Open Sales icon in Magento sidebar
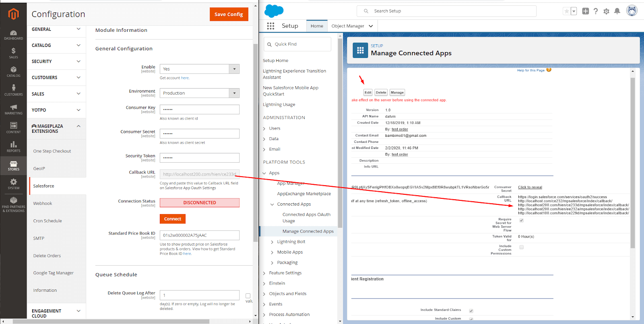Screen dimensions: 644x324 [x=13, y=53]
